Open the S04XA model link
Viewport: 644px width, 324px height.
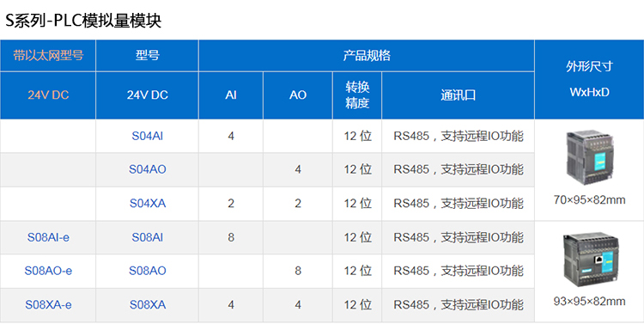(147, 203)
